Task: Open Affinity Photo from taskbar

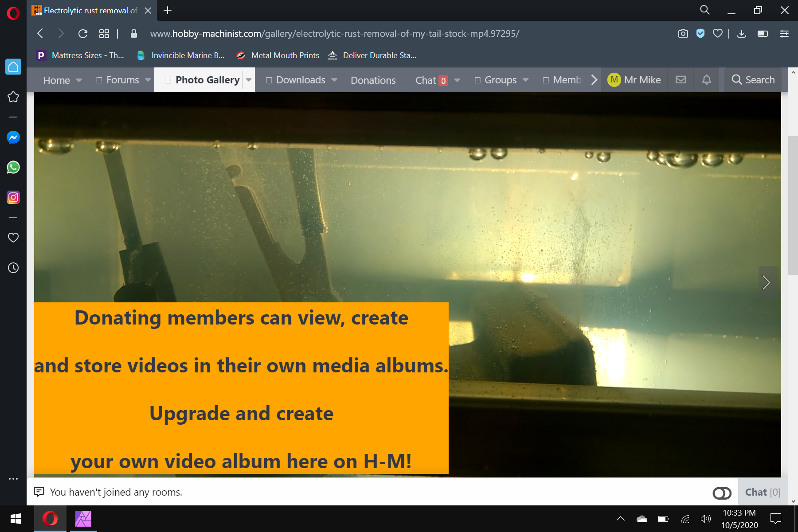Action: 83,519
